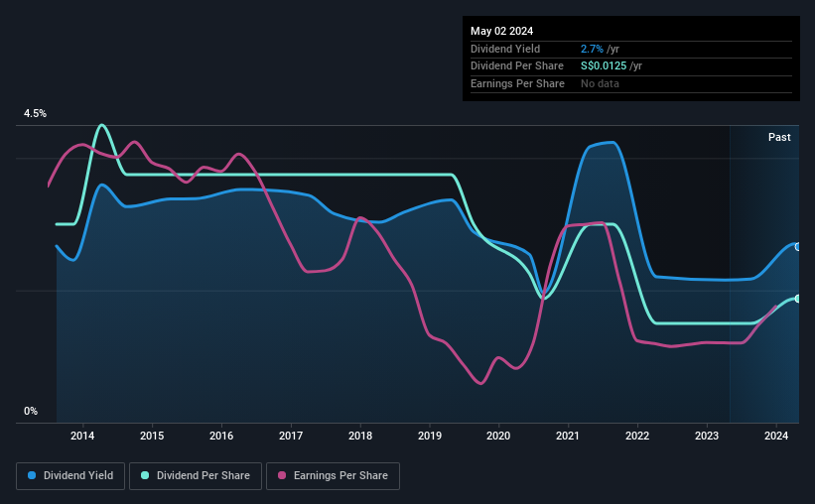Select the 2016 x-axis label
Screen dimensions: 815x504
221,436
